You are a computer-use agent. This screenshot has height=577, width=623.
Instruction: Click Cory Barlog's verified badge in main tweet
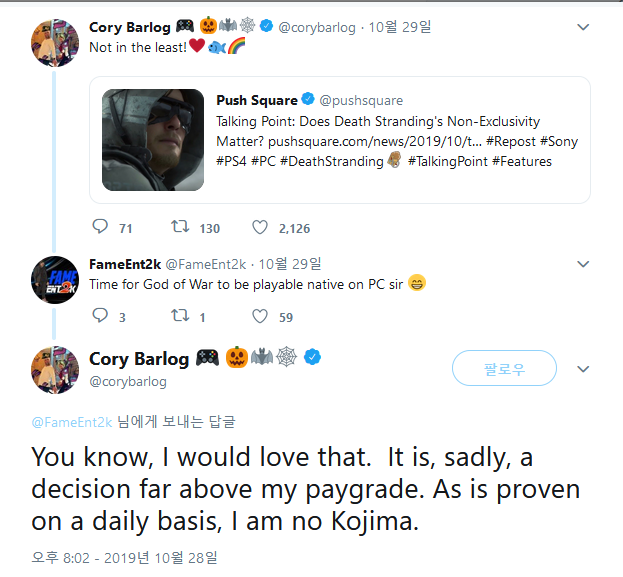coord(312,358)
